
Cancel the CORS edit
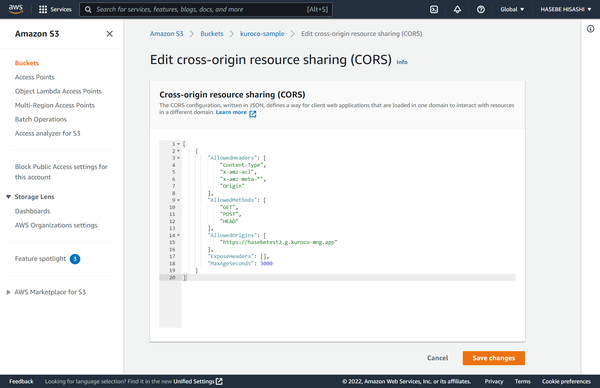(437, 358)
